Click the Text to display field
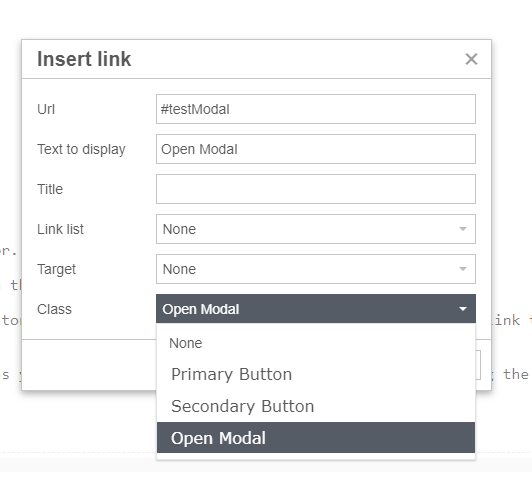Viewport: 532px width, 503px height. click(316, 149)
